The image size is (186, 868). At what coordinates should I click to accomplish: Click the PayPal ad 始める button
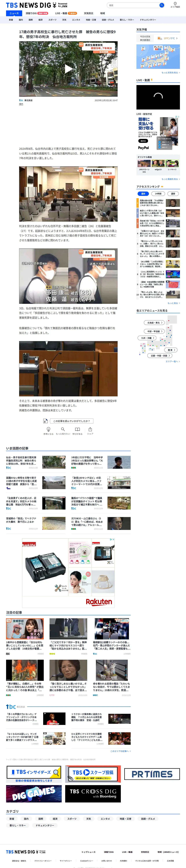point(143,141)
